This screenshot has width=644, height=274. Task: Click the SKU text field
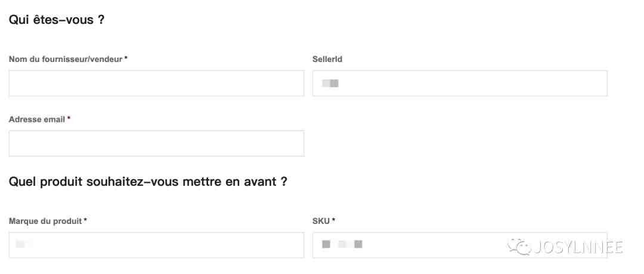tap(460, 245)
